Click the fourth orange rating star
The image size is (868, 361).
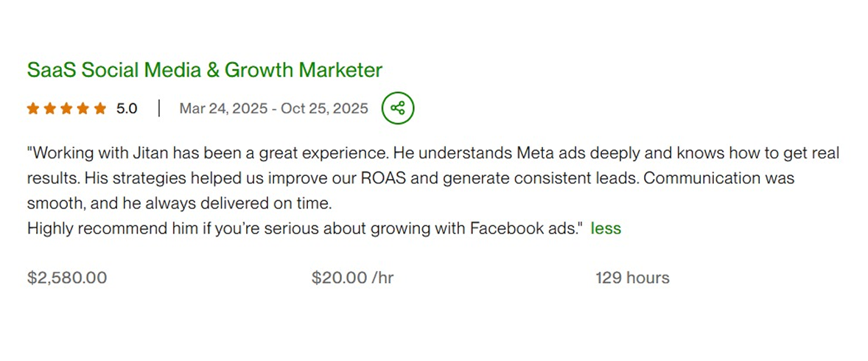(x=83, y=109)
